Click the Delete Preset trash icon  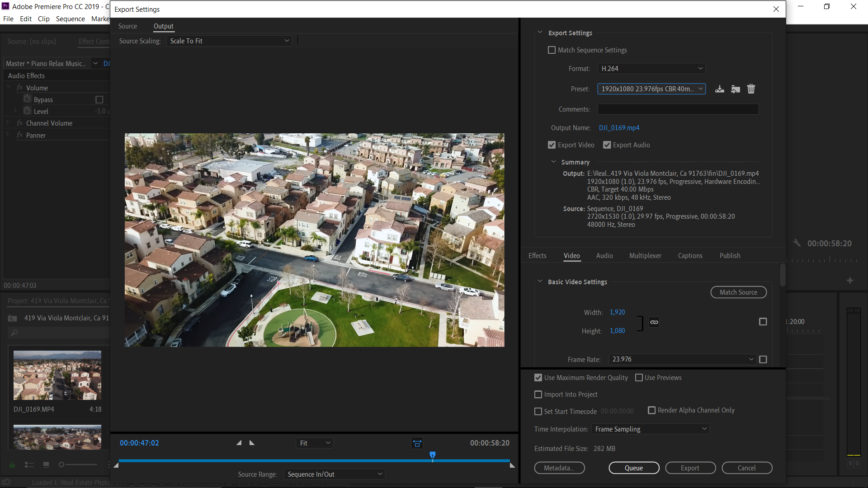[x=751, y=89]
